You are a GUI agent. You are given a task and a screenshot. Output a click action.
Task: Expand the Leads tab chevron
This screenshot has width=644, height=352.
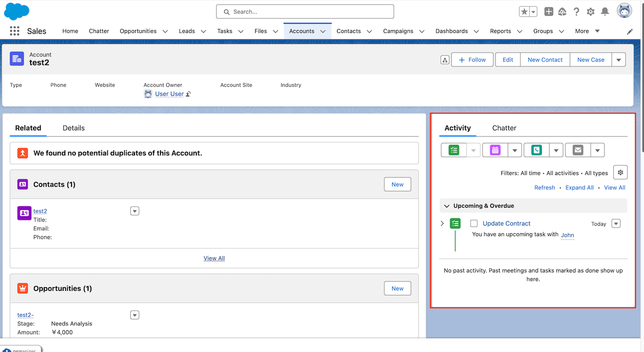coord(203,32)
